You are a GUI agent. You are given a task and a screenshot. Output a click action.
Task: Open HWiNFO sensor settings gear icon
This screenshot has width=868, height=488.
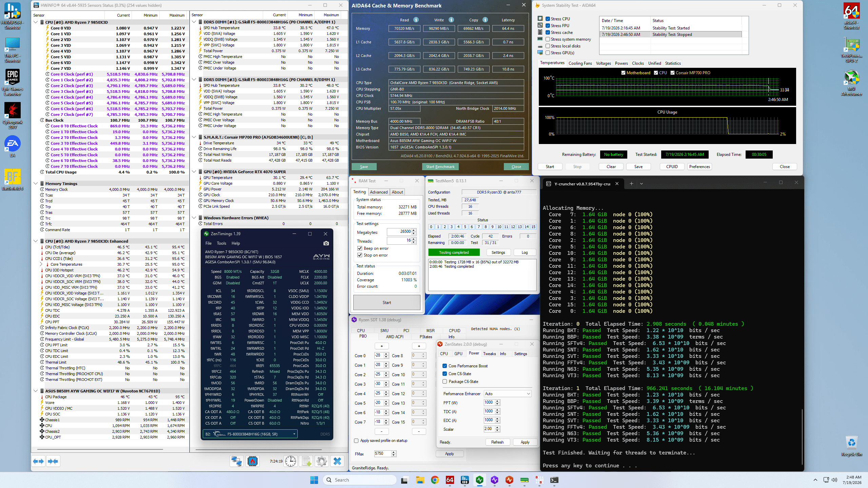321,461
